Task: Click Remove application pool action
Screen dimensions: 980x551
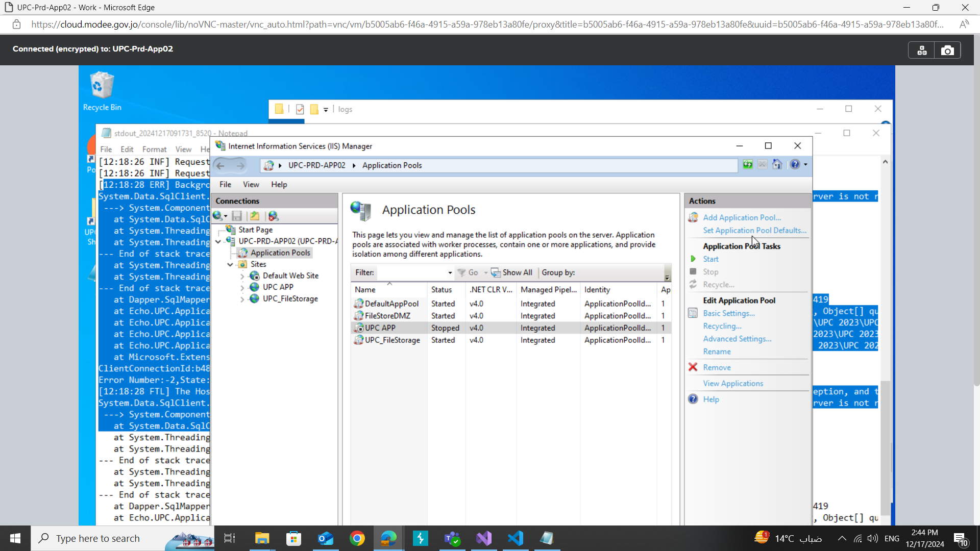Action: (x=717, y=367)
